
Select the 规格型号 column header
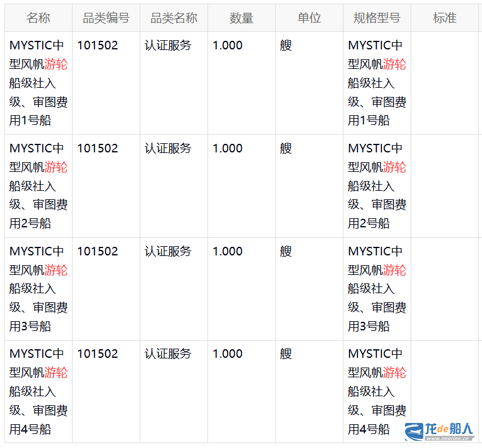click(x=377, y=18)
